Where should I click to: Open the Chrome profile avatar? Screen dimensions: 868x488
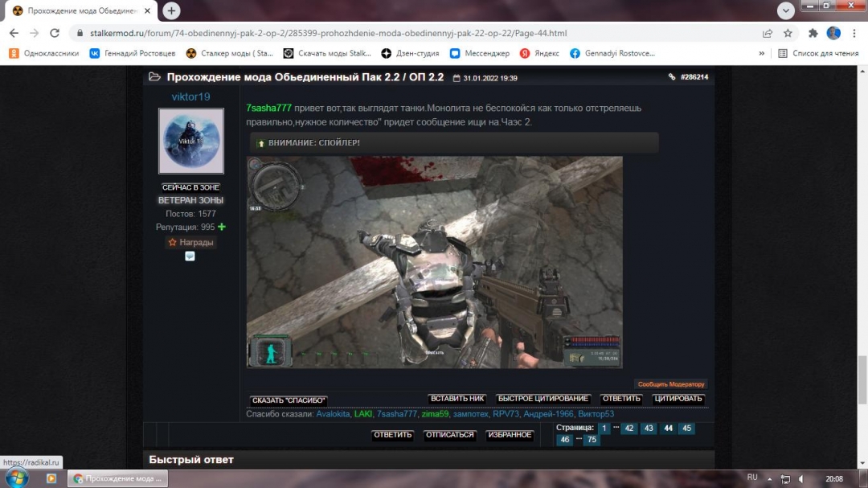click(x=833, y=33)
